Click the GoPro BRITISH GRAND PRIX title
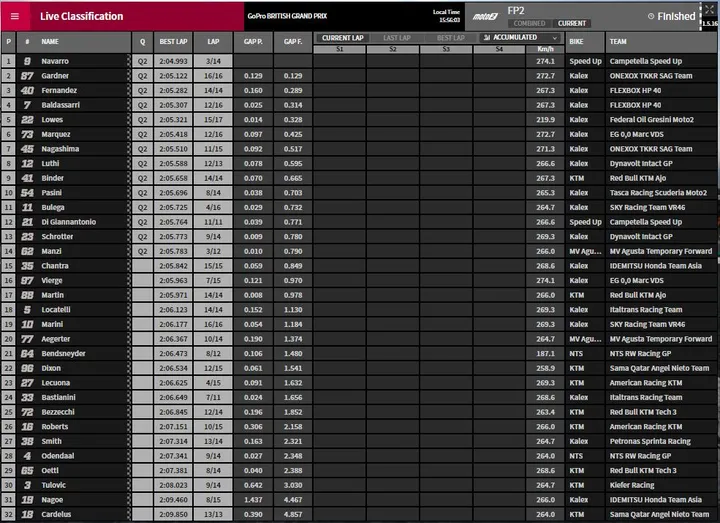The image size is (720, 523). click(287, 16)
